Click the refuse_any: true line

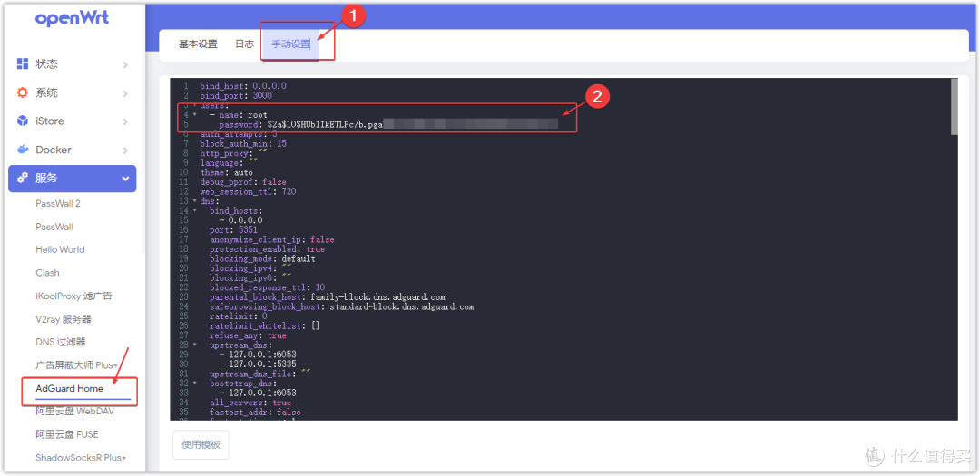[248, 335]
